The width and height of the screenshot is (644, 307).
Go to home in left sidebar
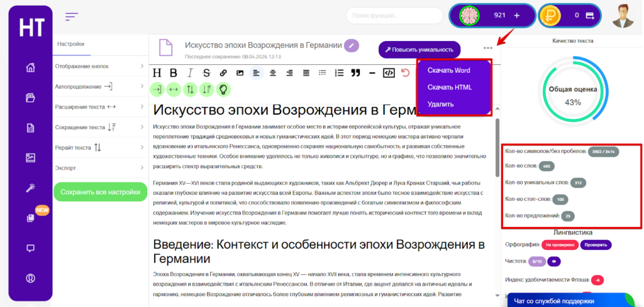tap(30, 68)
